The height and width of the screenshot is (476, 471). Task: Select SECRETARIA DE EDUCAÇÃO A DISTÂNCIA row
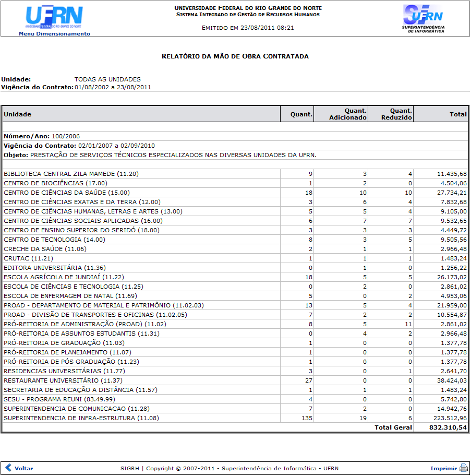click(x=235, y=390)
